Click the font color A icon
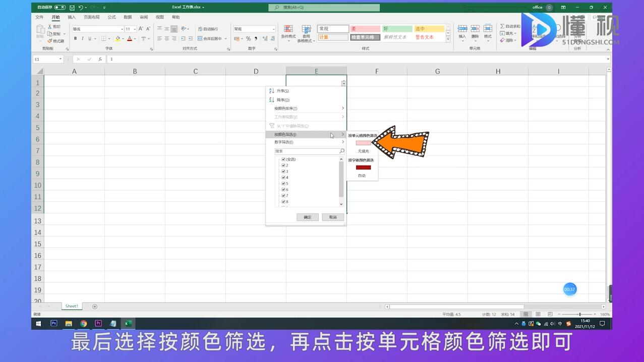Image resolution: width=644 pixels, height=362 pixels. (x=130, y=38)
